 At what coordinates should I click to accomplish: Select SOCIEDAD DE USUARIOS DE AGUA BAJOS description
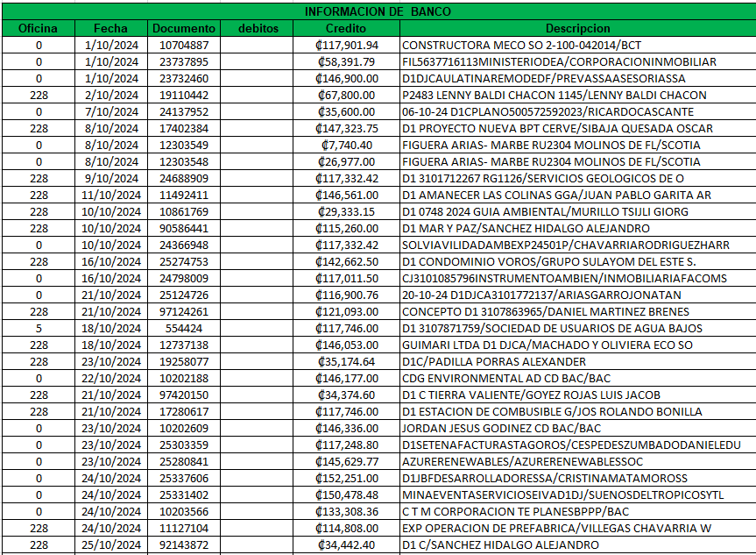[578, 328]
